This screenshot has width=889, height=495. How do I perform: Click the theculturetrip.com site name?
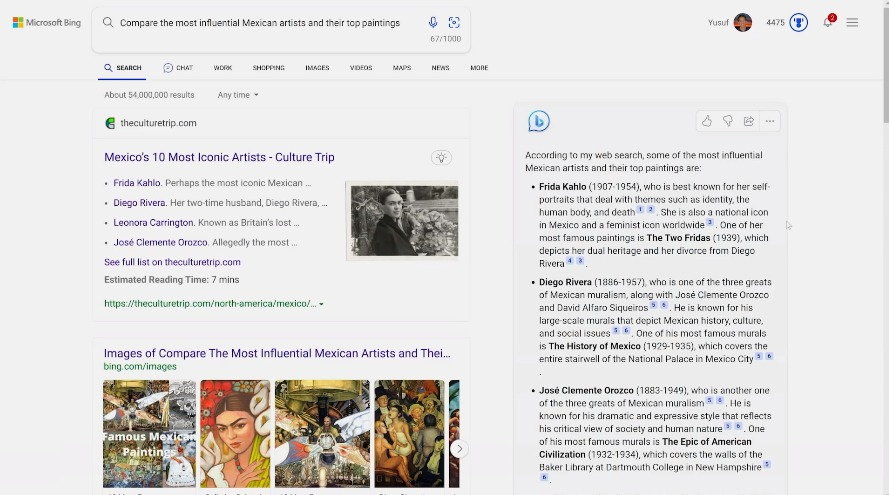pos(158,123)
